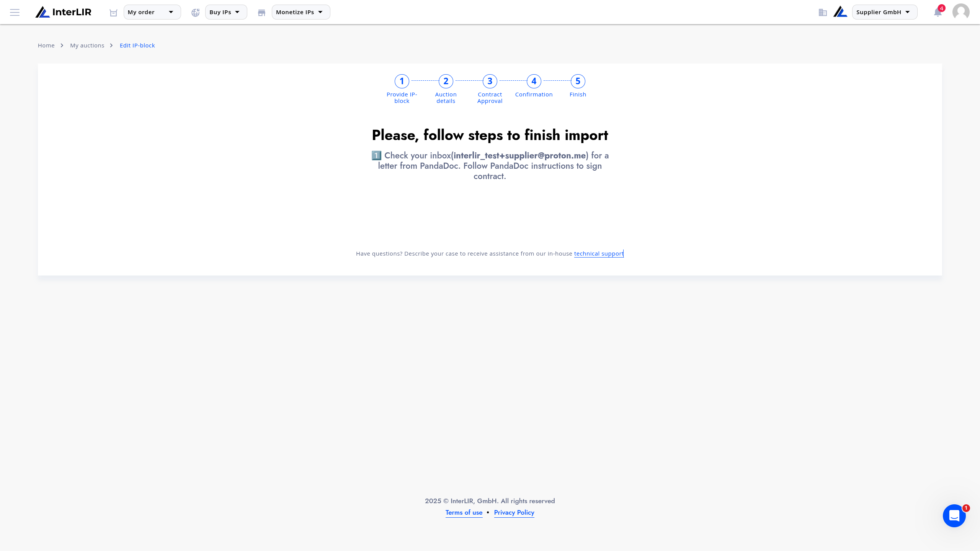The height and width of the screenshot is (551, 980).
Task: Click the storefront icon beside Monetize IPs
Action: pos(261,13)
